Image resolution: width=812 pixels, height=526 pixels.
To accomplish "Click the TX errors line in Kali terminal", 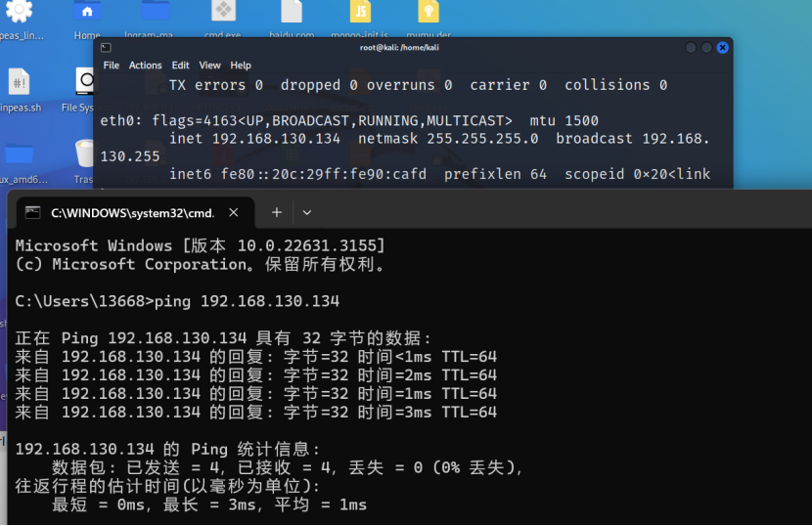I will pyautogui.click(x=418, y=85).
